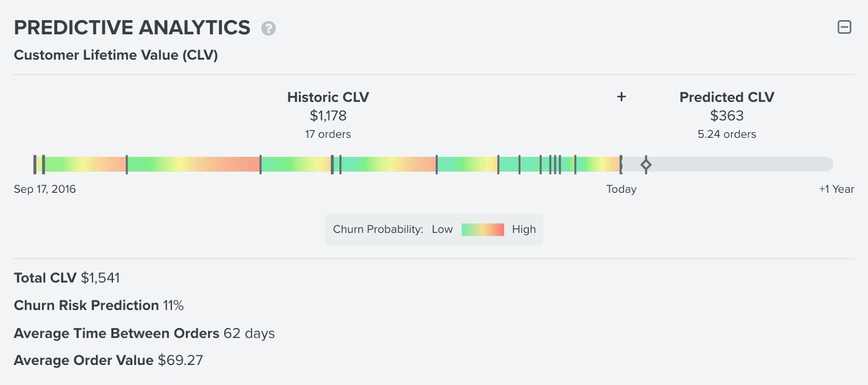Image resolution: width=868 pixels, height=385 pixels.
Task: Click the 5.24 orders label
Action: tap(726, 134)
